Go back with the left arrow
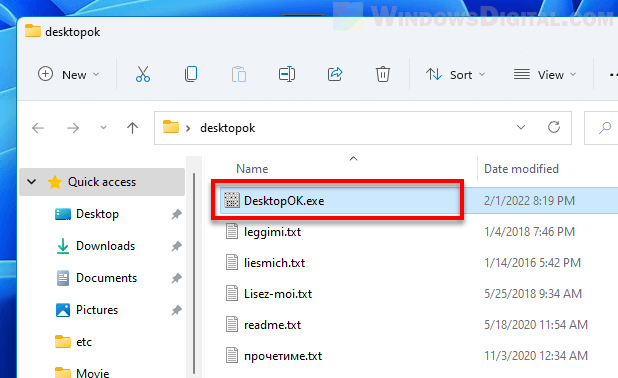The width and height of the screenshot is (618, 378). [x=38, y=128]
